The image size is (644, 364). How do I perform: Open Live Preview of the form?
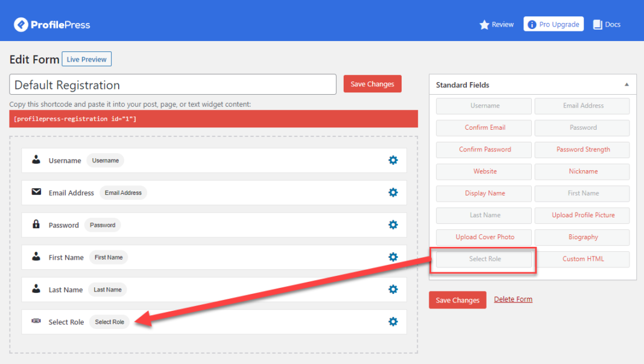[86, 59]
